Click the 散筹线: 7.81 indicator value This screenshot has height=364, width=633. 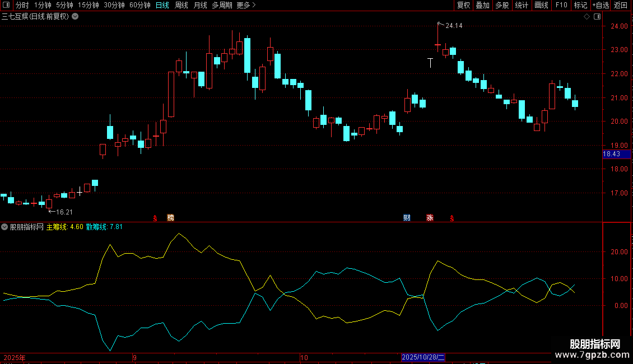(x=104, y=227)
